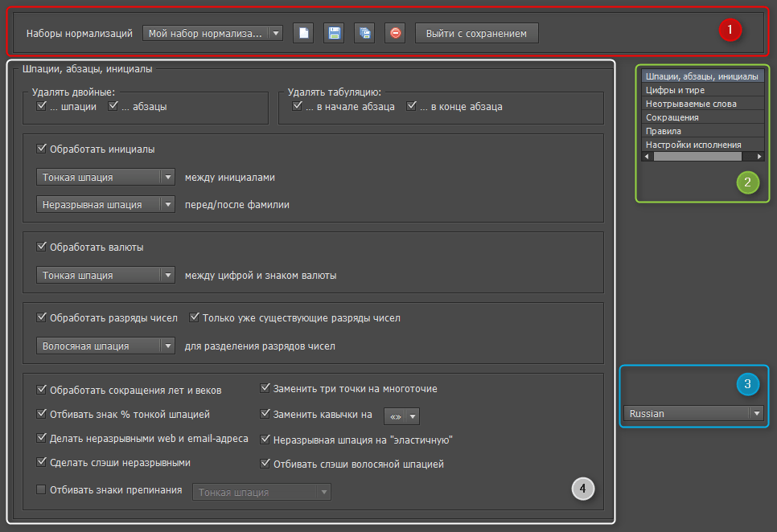
Task: Switch to 'Сокращения' section
Action: 672,117
